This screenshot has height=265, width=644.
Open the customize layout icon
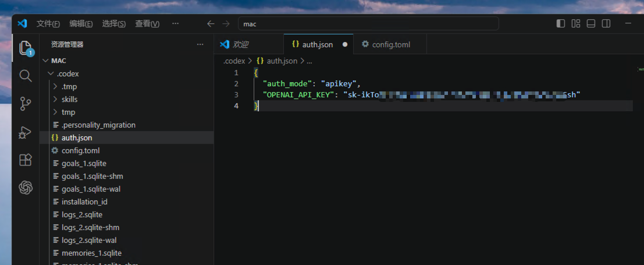(576, 23)
